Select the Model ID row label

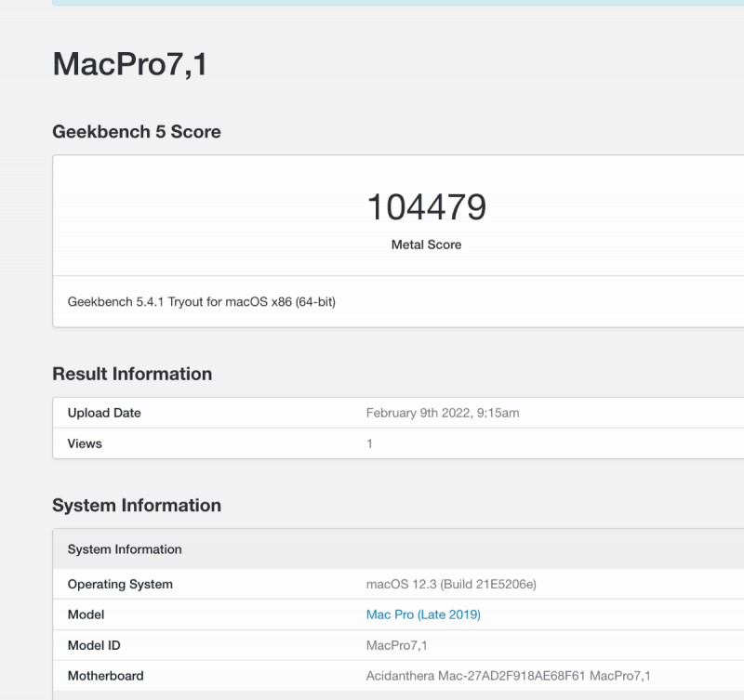pyautogui.click(x=94, y=645)
